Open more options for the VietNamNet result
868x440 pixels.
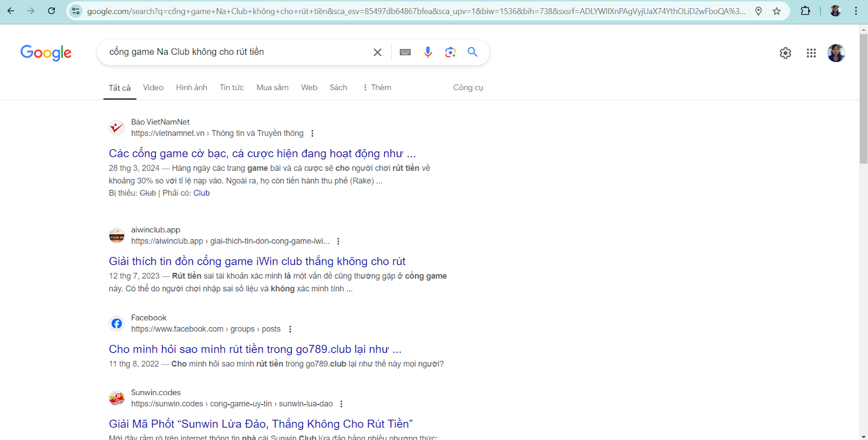(x=312, y=133)
